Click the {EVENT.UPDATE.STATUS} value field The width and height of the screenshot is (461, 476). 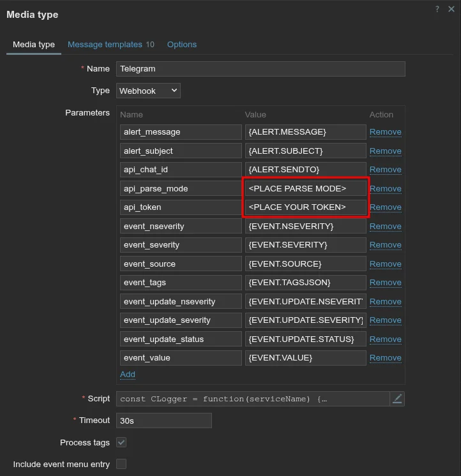305,339
